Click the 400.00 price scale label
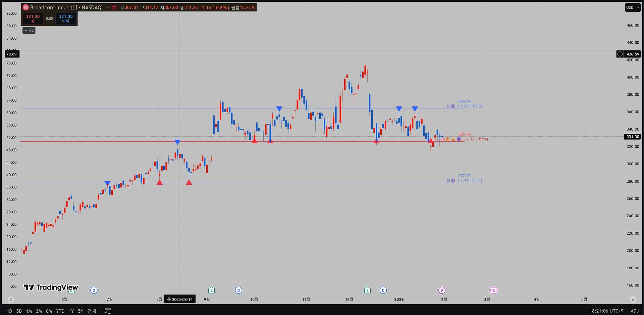 click(x=633, y=77)
